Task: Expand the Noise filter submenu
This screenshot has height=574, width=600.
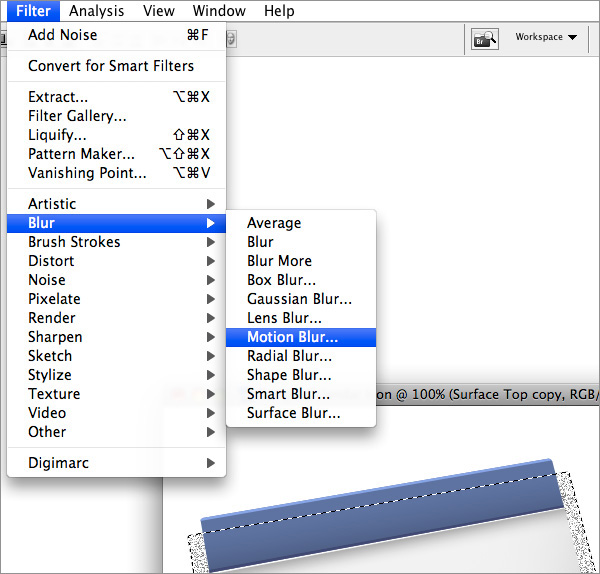Action: click(116, 280)
